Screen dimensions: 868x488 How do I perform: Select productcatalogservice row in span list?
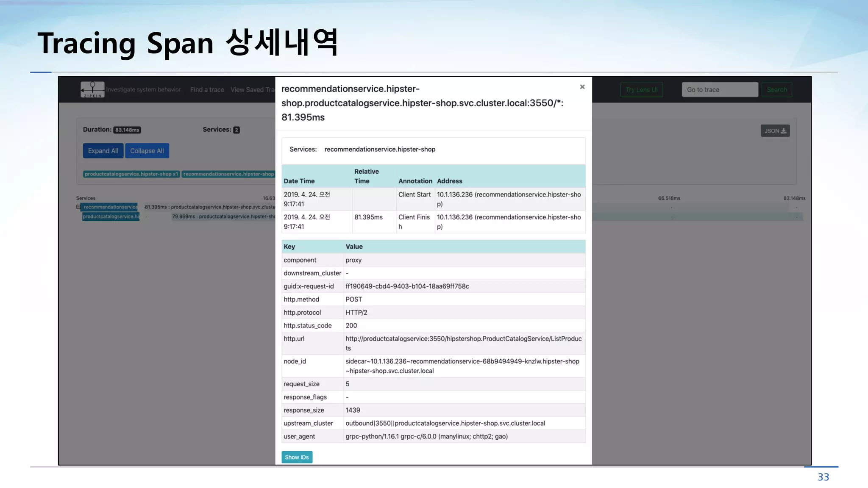pos(111,216)
